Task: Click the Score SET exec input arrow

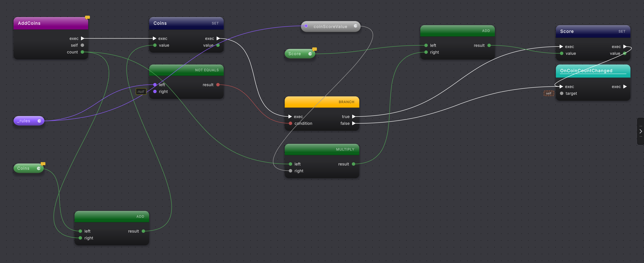Action: (561, 47)
